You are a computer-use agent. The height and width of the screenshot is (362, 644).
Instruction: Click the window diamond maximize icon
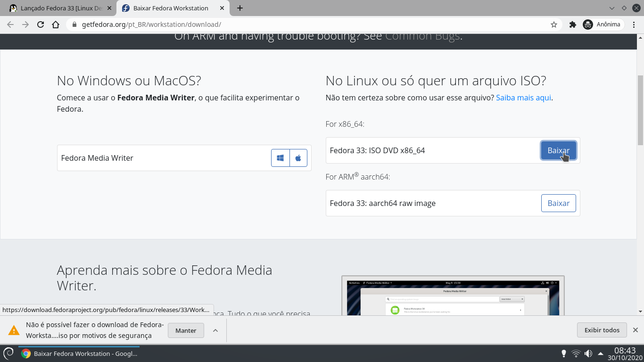click(x=624, y=8)
